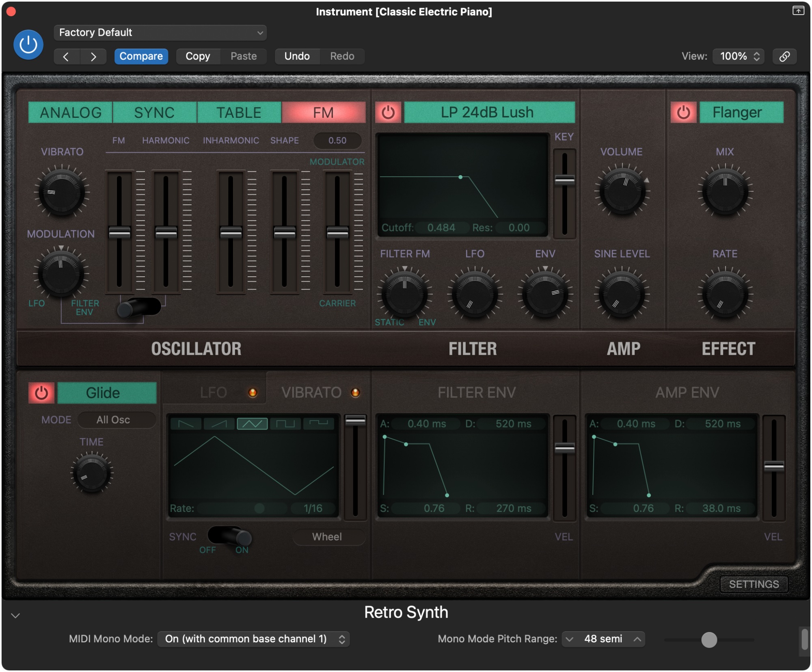
Task: Toggle the LFO / Filter Env modulation switch
Action: tap(139, 308)
